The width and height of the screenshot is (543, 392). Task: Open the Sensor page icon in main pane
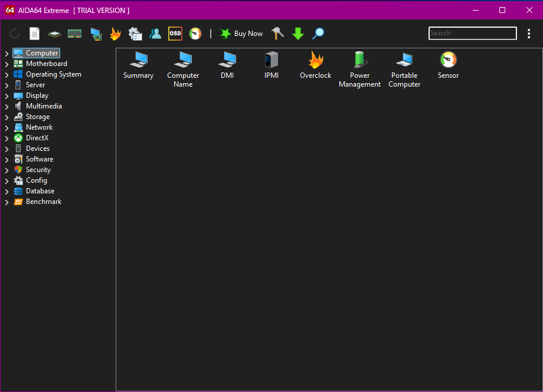[448, 65]
